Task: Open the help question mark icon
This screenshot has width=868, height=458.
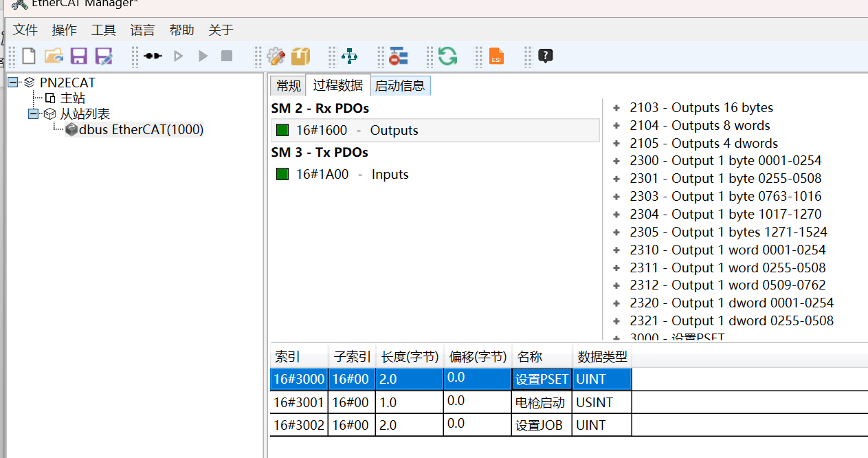Action: (546, 56)
